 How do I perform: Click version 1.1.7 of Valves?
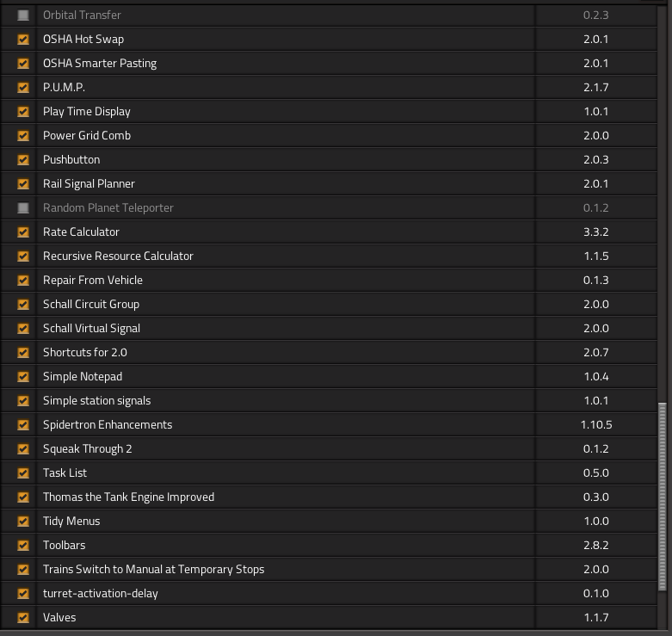(x=596, y=617)
